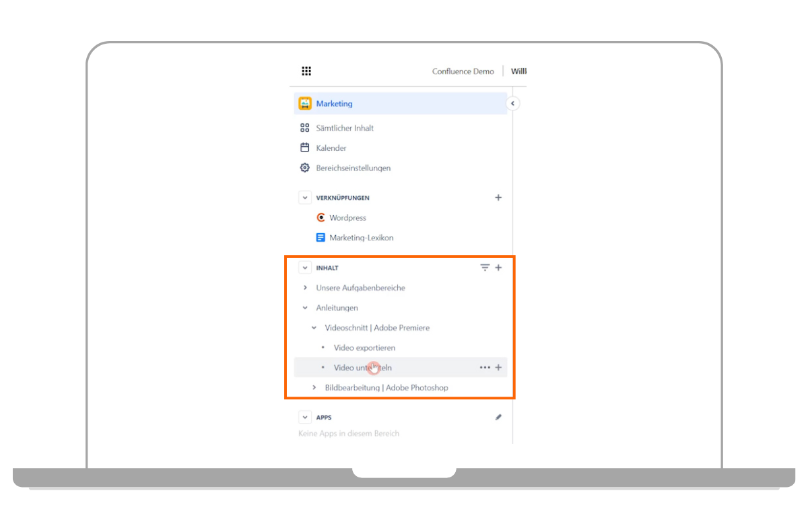Open the Wordpress shortcut link
Viewport: 808px width, 532px height.
[x=347, y=218]
